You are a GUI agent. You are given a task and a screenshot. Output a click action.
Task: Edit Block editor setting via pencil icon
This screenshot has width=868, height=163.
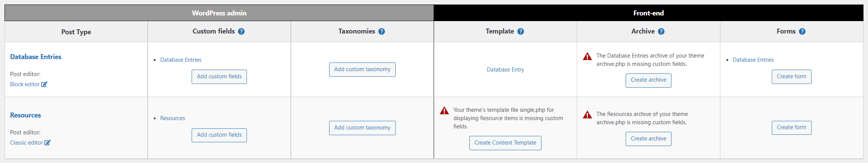coord(44,84)
